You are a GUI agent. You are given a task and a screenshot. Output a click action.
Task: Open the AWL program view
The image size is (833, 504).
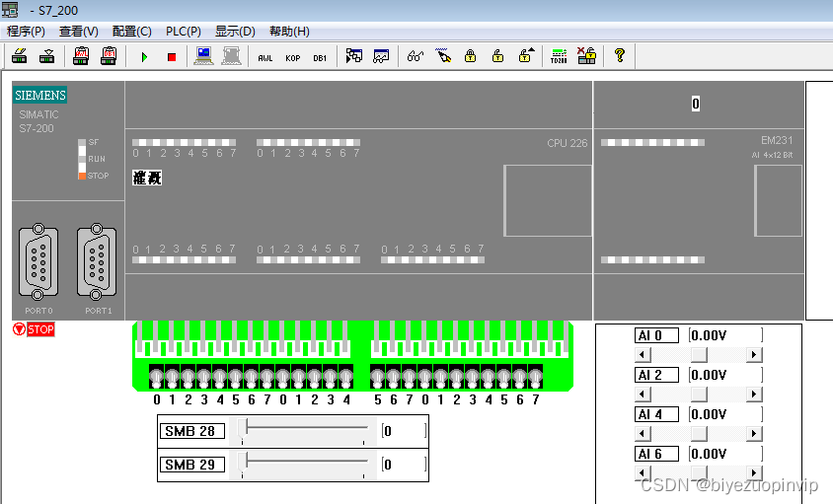point(265,58)
